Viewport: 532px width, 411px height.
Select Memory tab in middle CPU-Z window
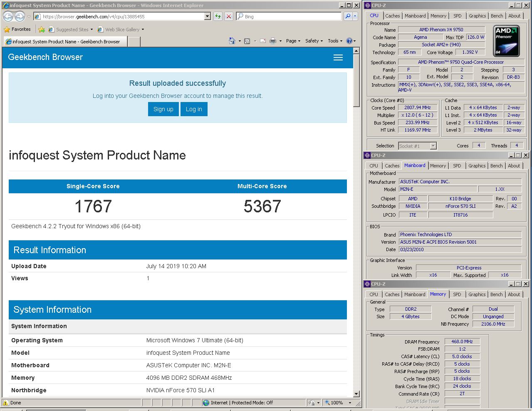click(438, 166)
